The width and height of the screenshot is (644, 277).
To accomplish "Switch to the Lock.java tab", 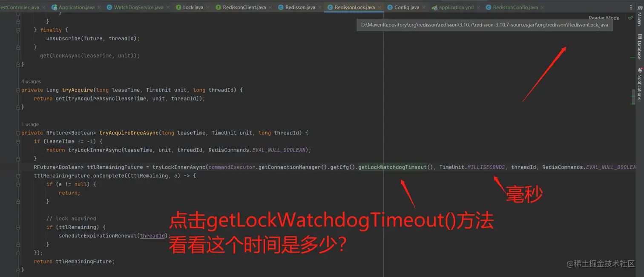I will (x=193, y=8).
